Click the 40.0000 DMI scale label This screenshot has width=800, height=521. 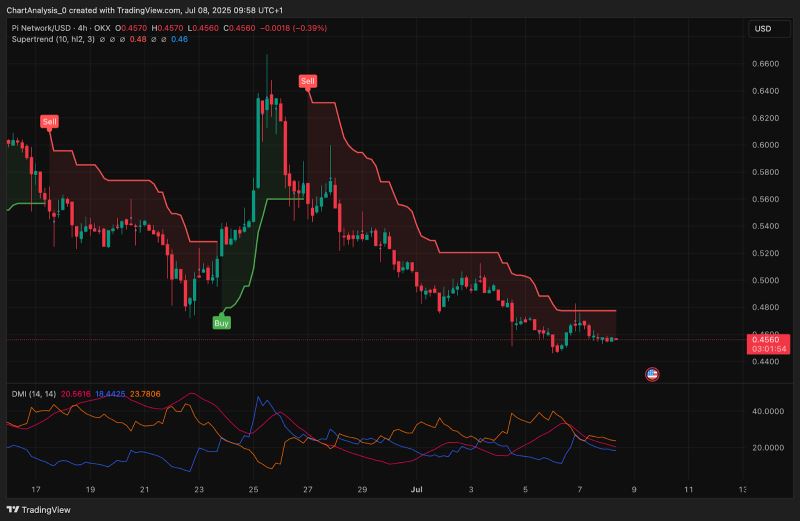pos(769,411)
